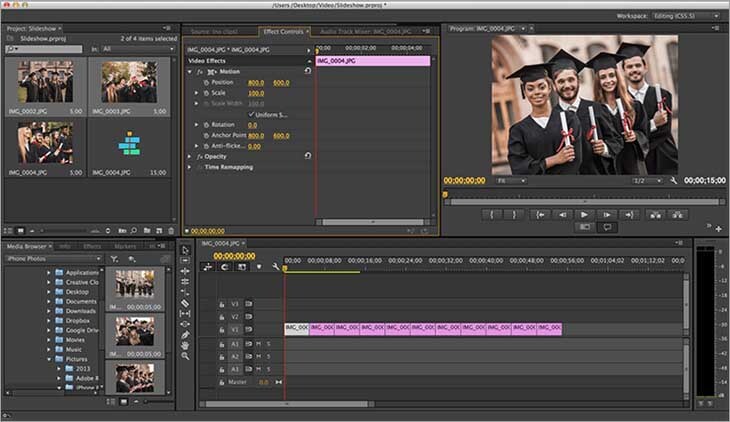
Task: Mute audio track A3
Action: click(258, 369)
